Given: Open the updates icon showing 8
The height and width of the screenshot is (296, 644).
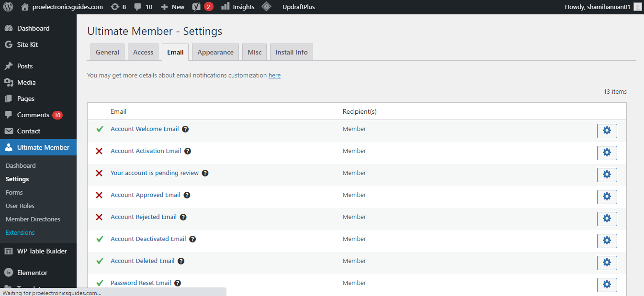Looking at the screenshot, I should [x=118, y=7].
